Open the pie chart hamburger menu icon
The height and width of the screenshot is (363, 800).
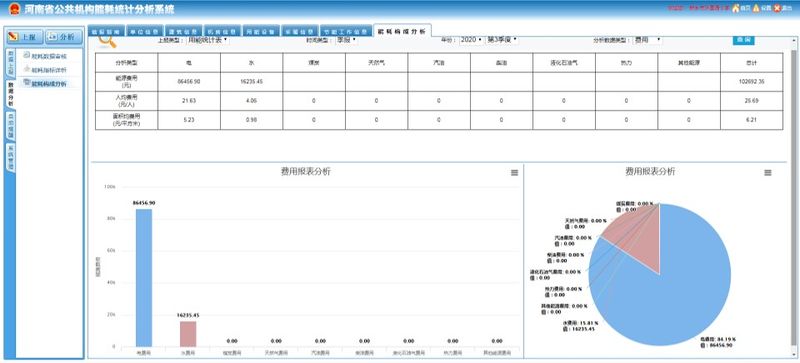767,173
